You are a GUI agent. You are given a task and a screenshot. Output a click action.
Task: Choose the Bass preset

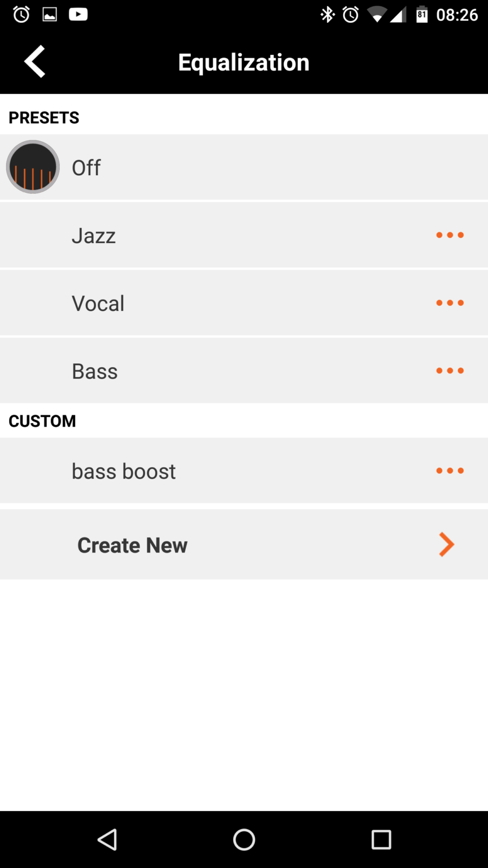pyautogui.click(x=244, y=371)
